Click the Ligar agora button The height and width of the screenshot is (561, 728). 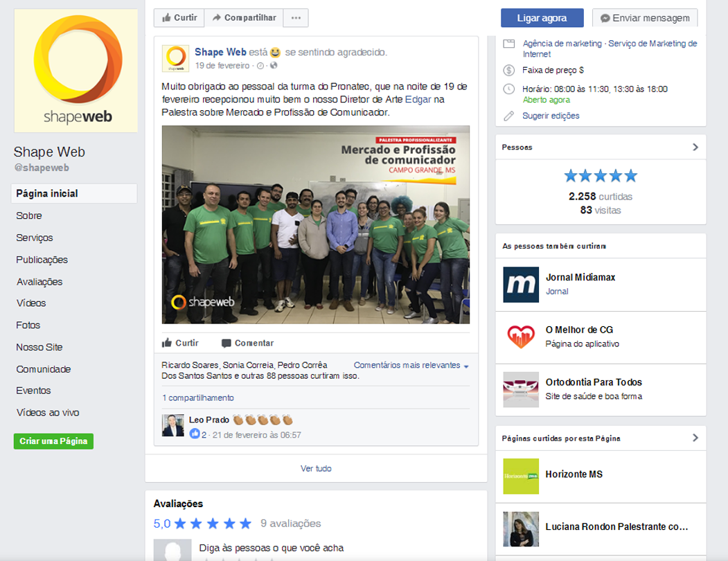tap(542, 18)
